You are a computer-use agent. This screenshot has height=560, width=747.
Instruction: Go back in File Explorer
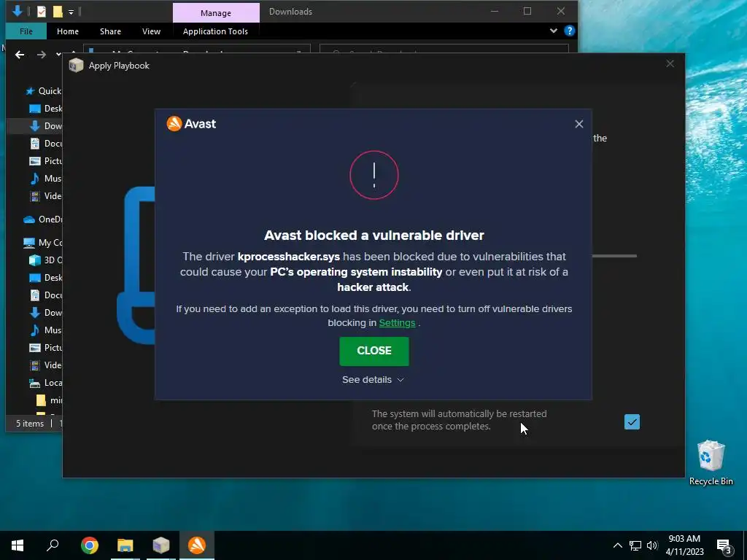[20, 55]
